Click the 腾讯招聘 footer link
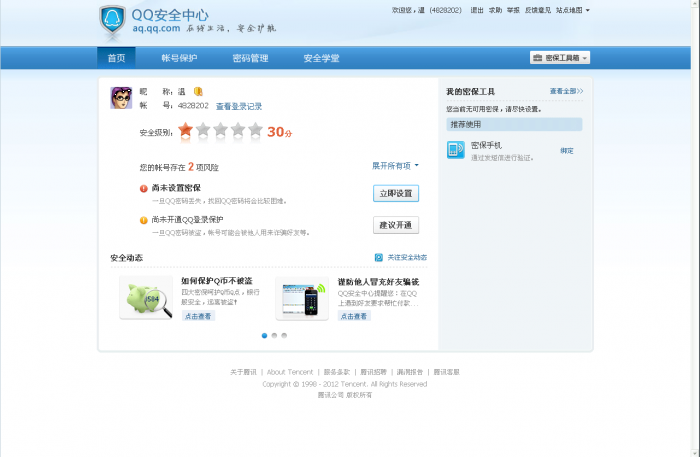Image resolution: width=700 pixels, height=457 pixels. pos(373,372)
